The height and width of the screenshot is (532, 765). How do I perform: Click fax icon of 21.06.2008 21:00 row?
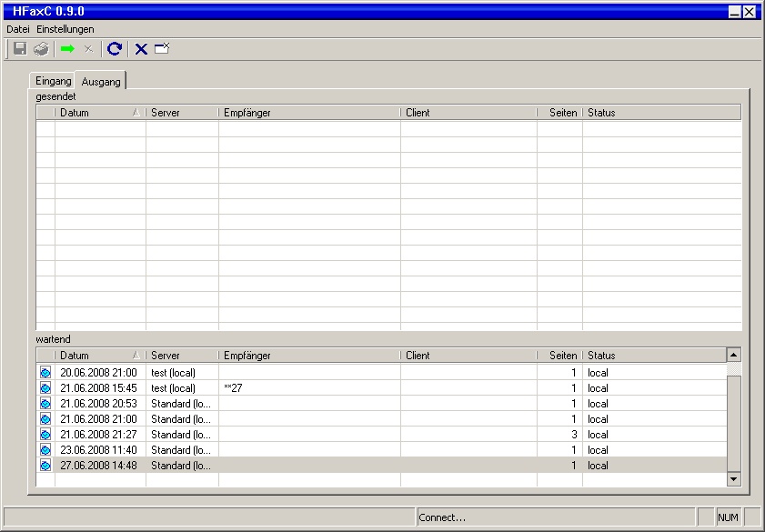pos(45,419)
